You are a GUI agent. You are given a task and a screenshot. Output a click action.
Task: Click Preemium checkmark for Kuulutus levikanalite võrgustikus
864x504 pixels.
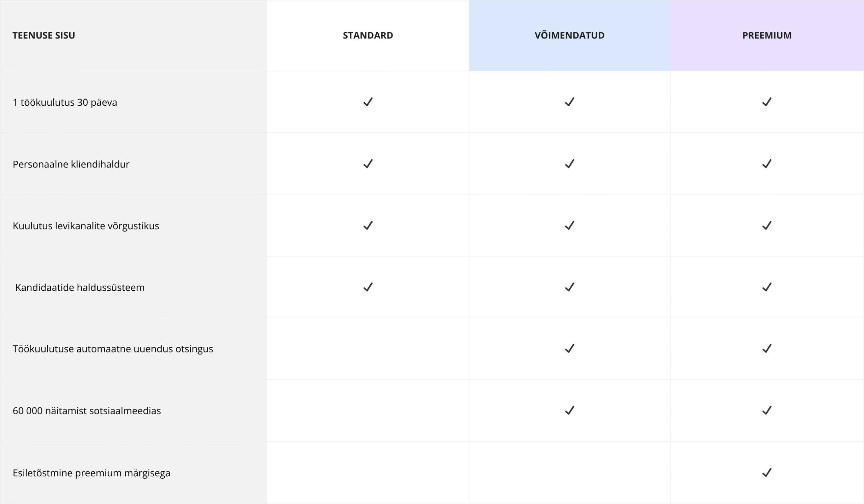click(x=767, y=226)
